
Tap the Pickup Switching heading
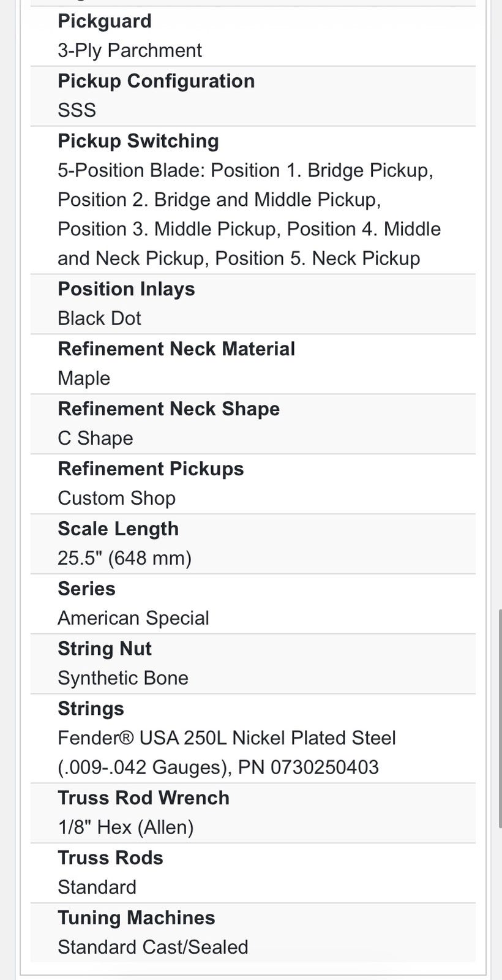(x=138, y=141)
